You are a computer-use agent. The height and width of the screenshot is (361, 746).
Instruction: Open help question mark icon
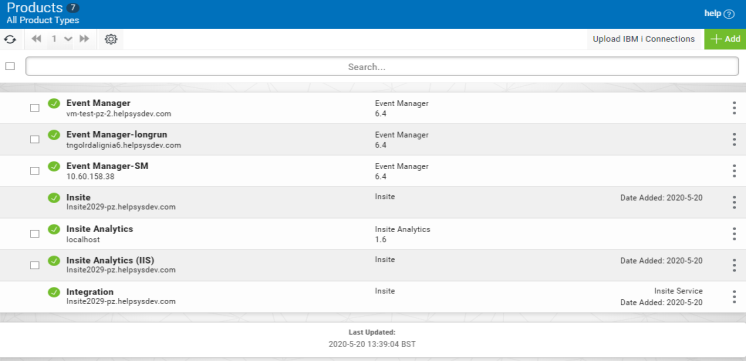click(729, 14)
